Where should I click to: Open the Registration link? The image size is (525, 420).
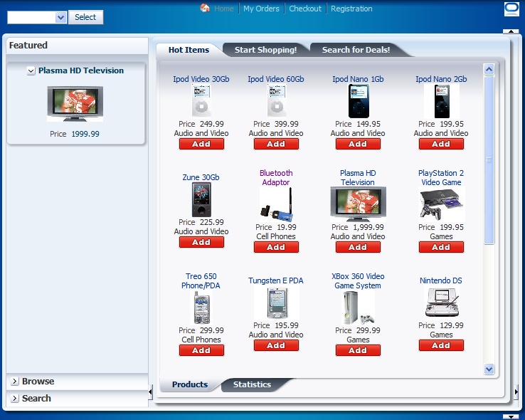351,9
